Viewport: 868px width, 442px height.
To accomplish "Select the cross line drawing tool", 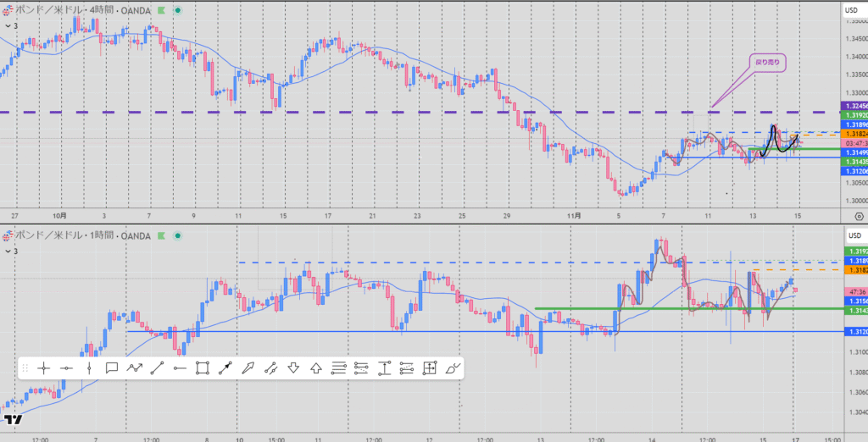I will (44, 367).
